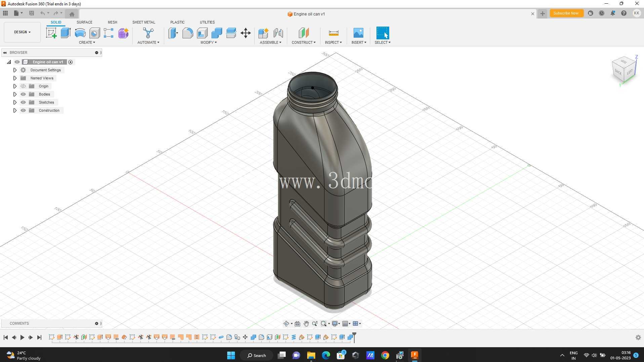
Task: Open the CREATE dropdown menu
Action: click(87, 42)
